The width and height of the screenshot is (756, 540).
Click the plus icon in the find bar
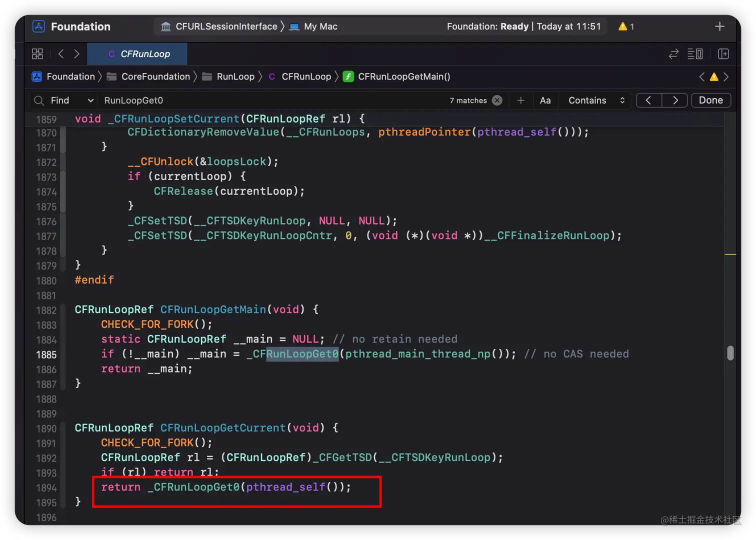point(520,100)
